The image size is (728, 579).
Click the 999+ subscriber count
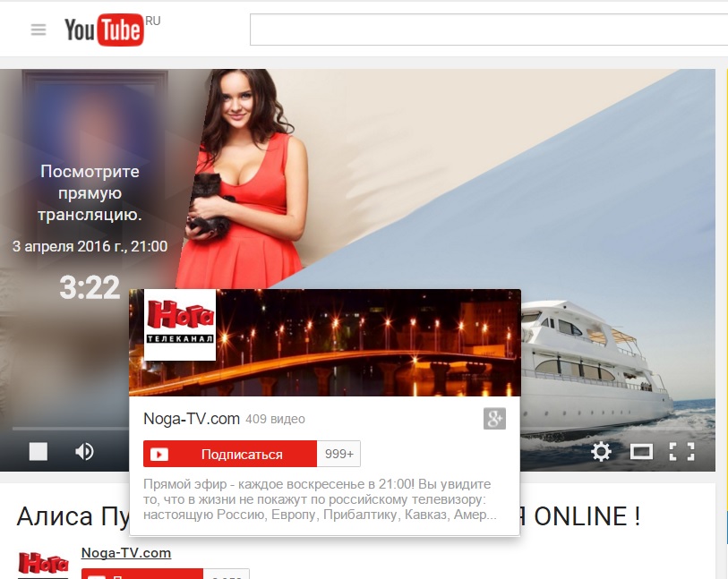tap(339, 454)
